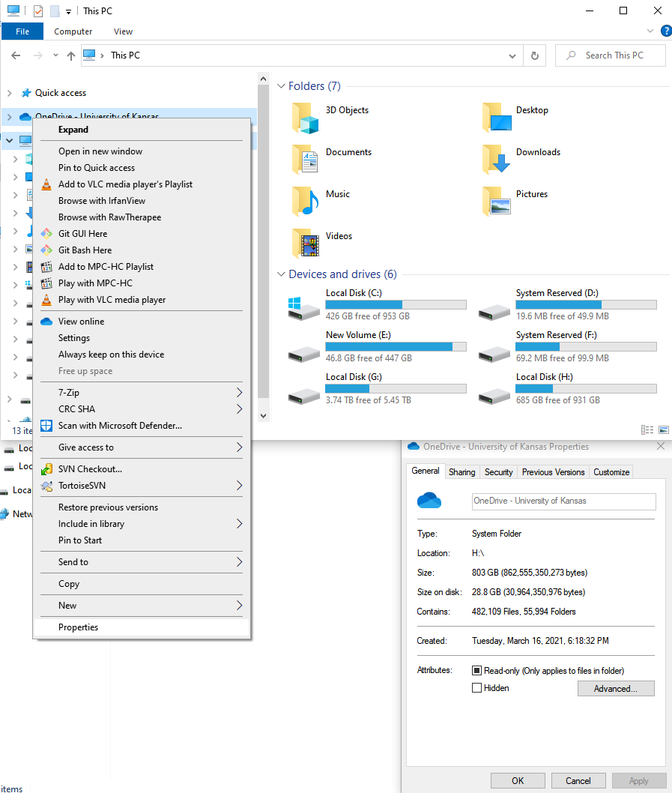Click the Search This PC box

(x=611, y=55)
